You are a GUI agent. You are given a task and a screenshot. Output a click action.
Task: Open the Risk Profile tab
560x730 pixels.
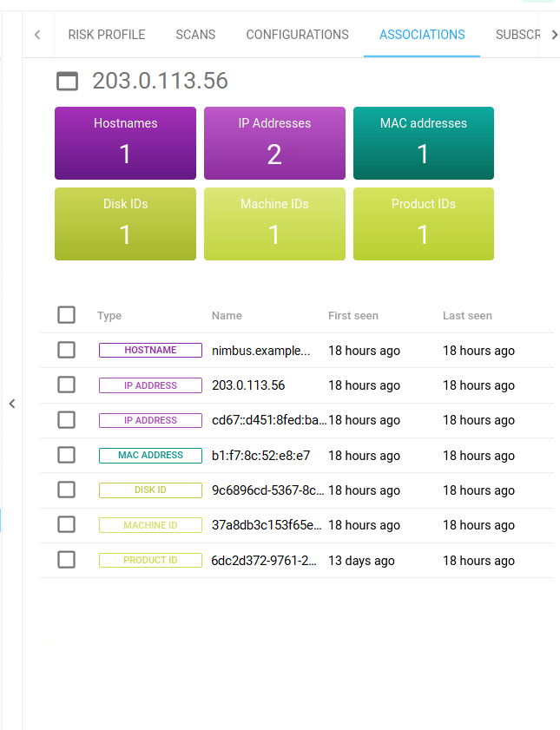click(107, 35)
